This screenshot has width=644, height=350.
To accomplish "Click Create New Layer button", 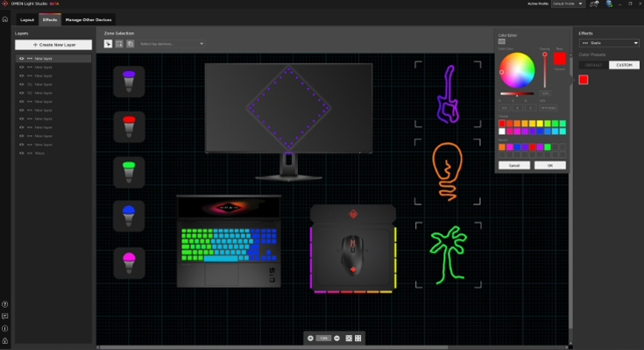I will (53, 45).
